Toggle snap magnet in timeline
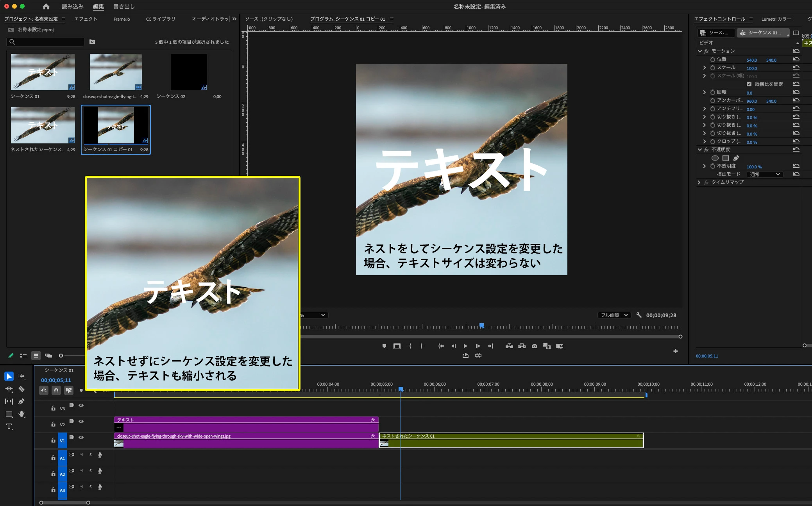 coord(56,390)
